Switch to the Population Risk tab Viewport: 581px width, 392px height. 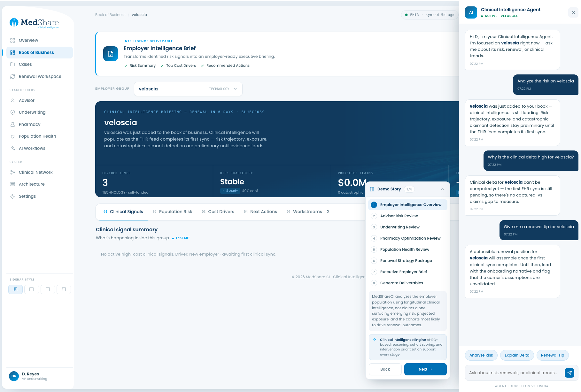pos(172,212)
